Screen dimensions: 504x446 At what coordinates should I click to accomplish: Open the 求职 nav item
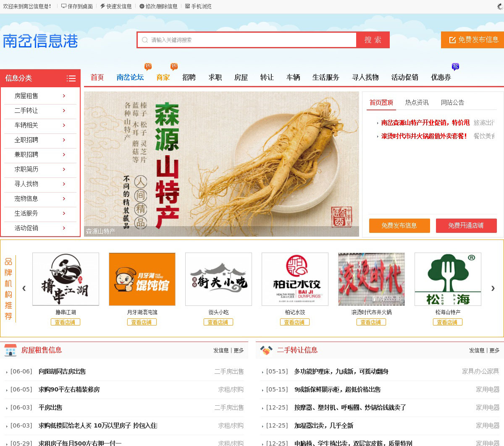[x=215, y=78]
